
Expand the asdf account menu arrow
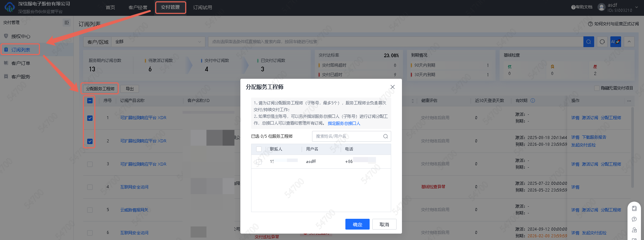click(637, 7)
